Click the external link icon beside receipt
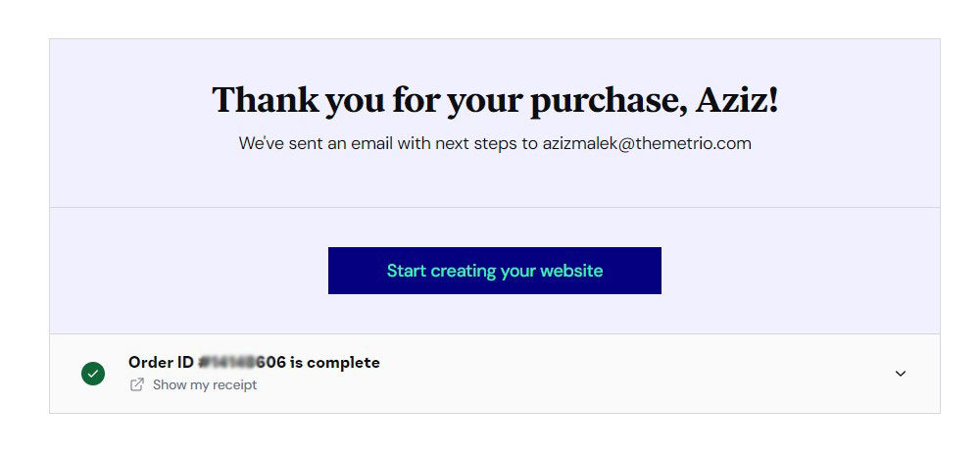 point(137,384)
